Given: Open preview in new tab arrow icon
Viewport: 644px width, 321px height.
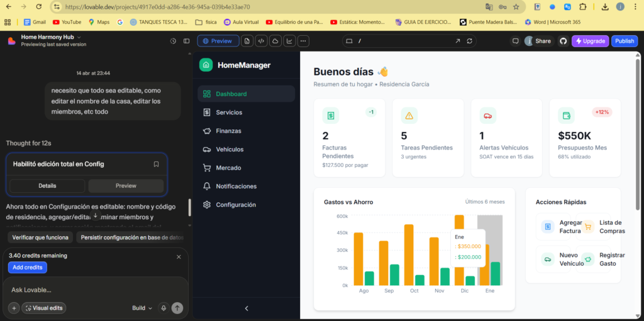Looking at the screenshot, I should click(x=458, y=41).
